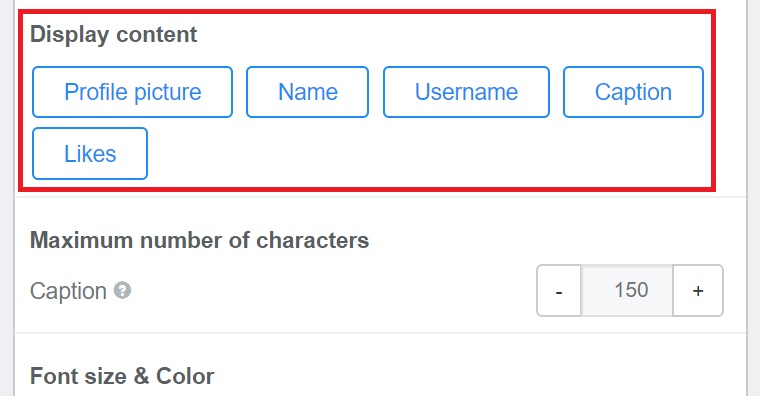Increase caption characters with plus button
Viewport: 760px width, 396px height.
point(698,291)
